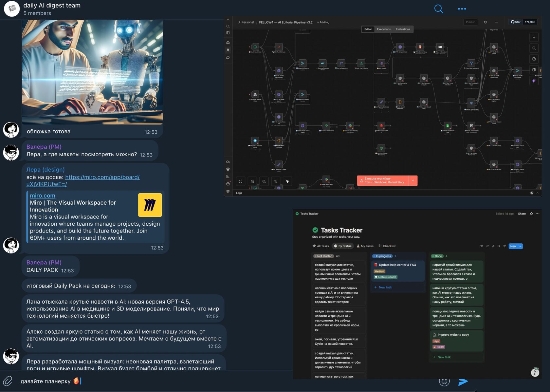Open the Update help center & FAQ card

click(398, 271)
